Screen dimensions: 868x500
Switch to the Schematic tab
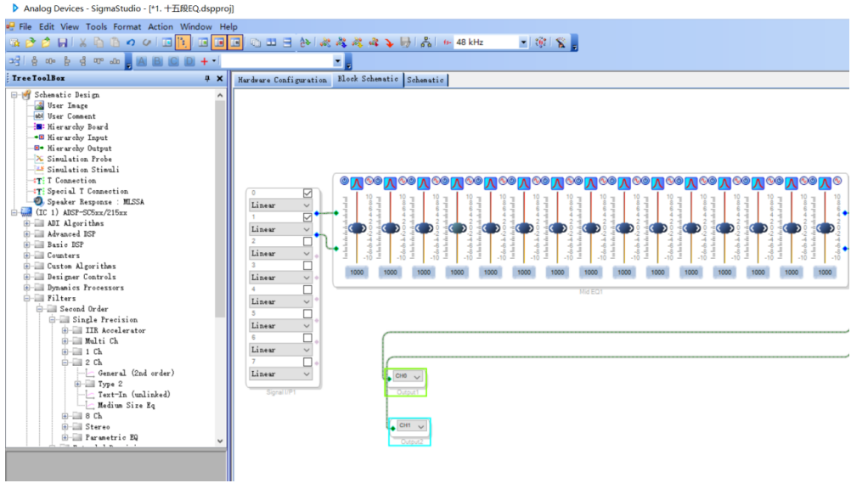point(426,80)
